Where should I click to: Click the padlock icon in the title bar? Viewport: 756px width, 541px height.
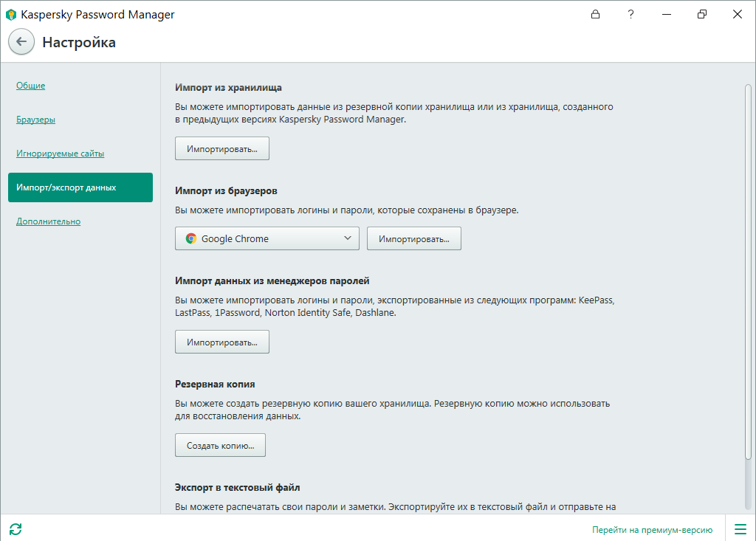[x=595, y=14]
